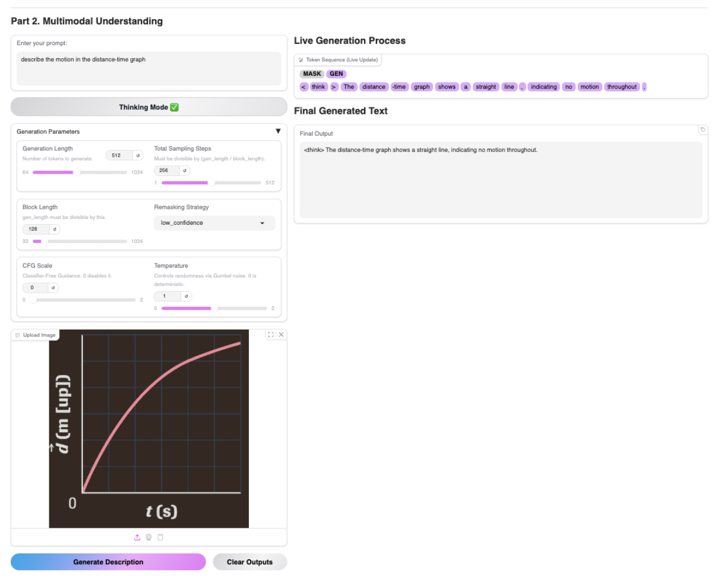
Task: Reset the Temperature value
Action: 187,296
